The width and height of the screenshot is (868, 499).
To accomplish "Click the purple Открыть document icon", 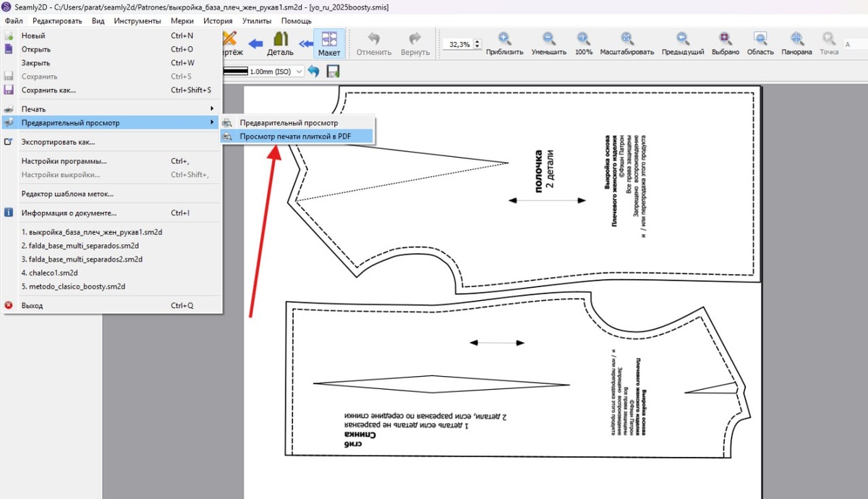I will pyautogui.click(x=9, y=49).
